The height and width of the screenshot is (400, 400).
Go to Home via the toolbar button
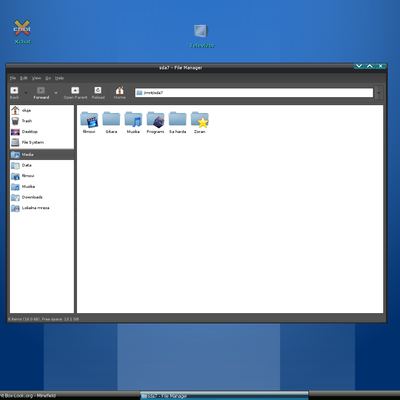120,93
